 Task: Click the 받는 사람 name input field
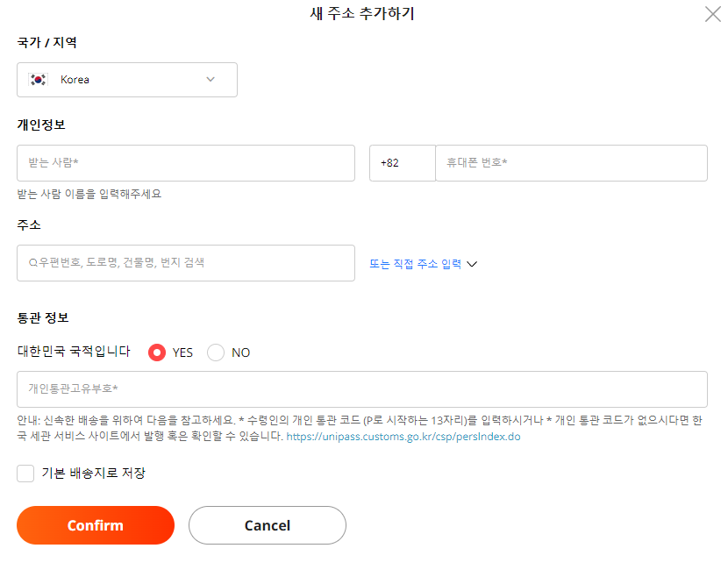pyautogui.click(x=186, y=163)
